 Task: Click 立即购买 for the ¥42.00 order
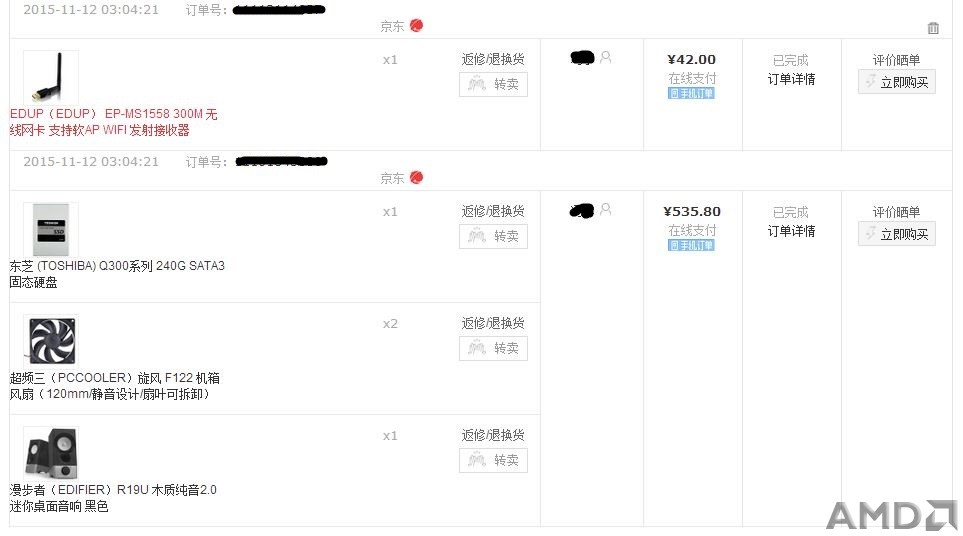897,82
